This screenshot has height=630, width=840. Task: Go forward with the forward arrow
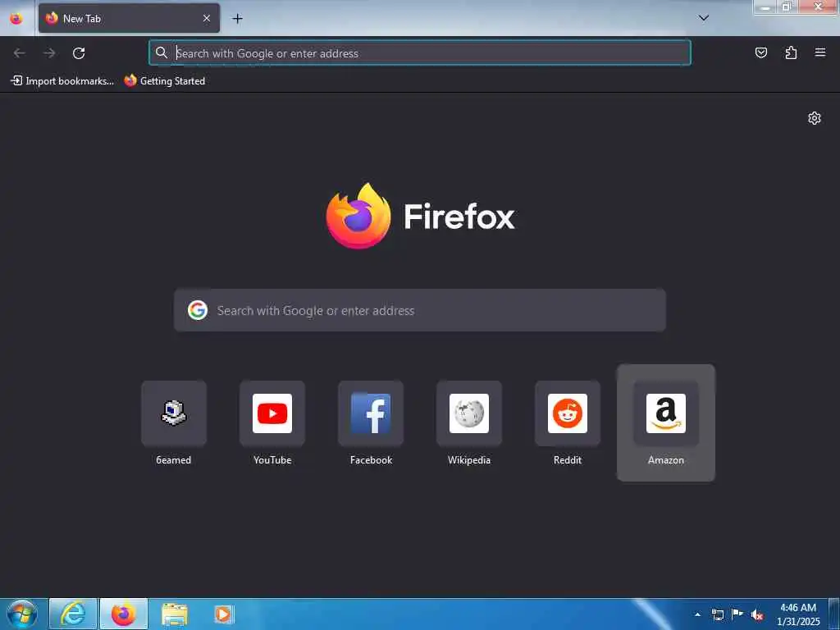click(x=49, y=53)
